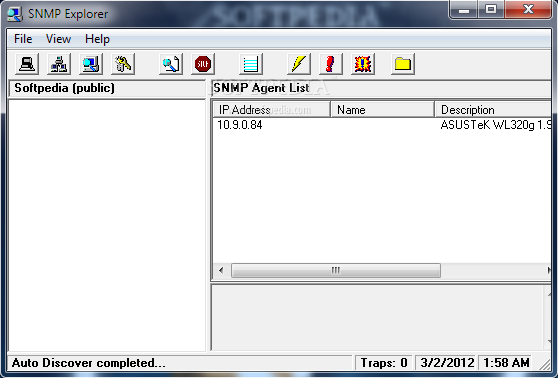Viewport: 558px width, 378px height.
Task: Click the blue lined list toolbar icon
Action: [251, 64]
